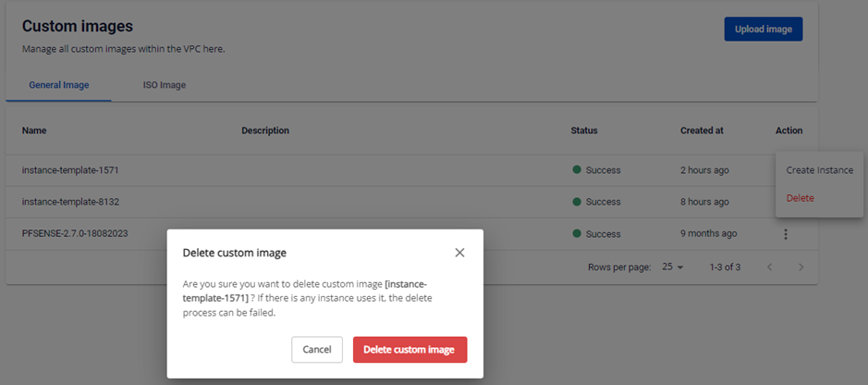Go to next page using right chevron

coord(801,267)
